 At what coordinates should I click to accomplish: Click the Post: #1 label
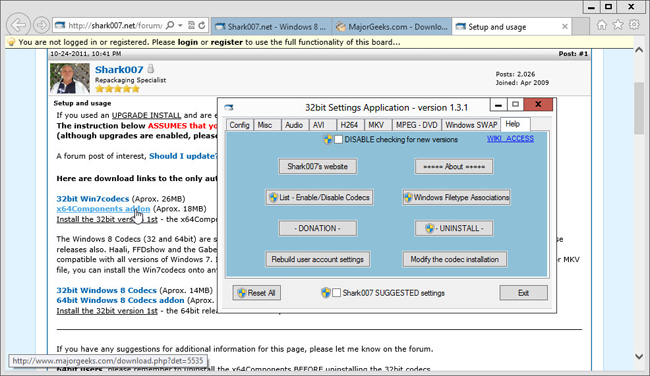(x=573, y=53)
